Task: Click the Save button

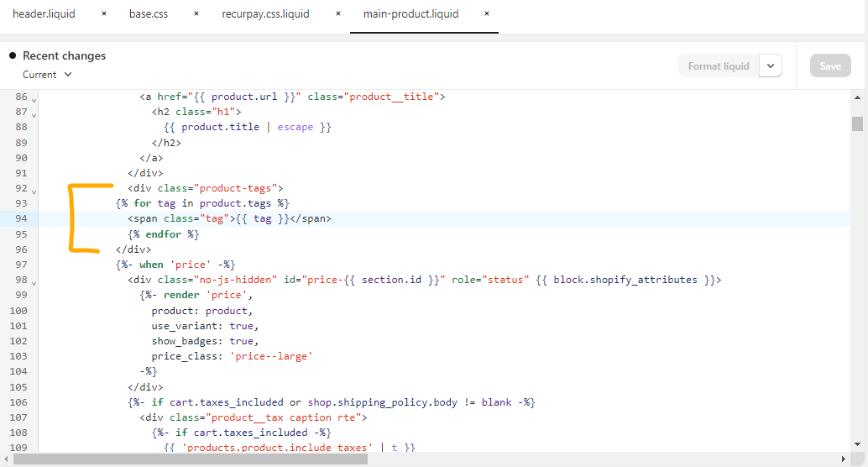Action: click(830, 66)
